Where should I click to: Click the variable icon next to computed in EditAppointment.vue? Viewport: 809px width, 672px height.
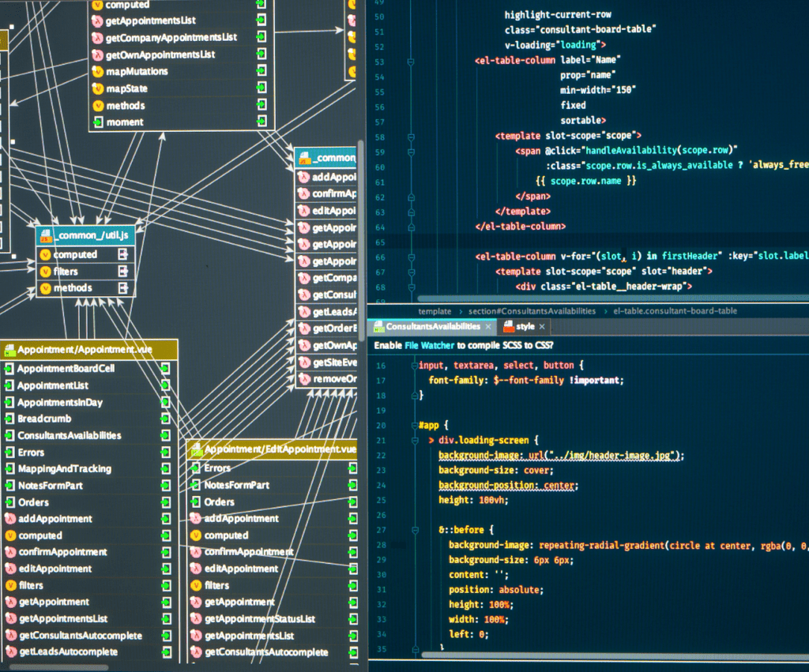pyautogui.click(x=196, y=535)
